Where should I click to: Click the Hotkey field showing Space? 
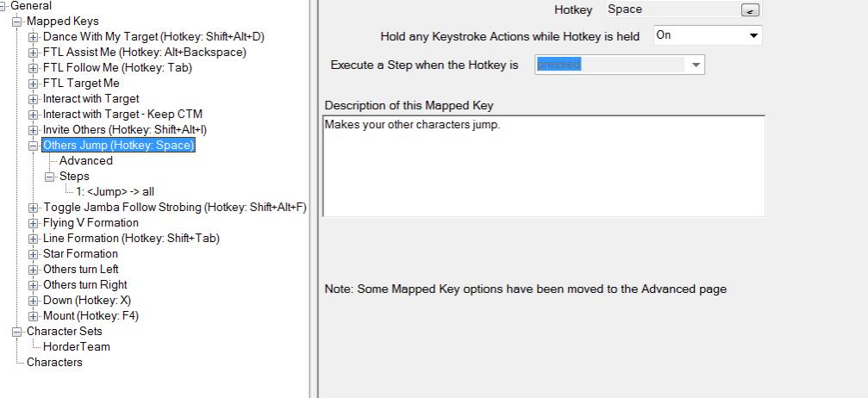(x=672, y=9)
